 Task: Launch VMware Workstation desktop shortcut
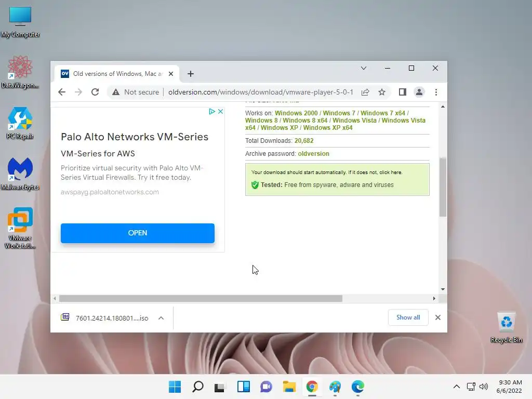(20, 228)
